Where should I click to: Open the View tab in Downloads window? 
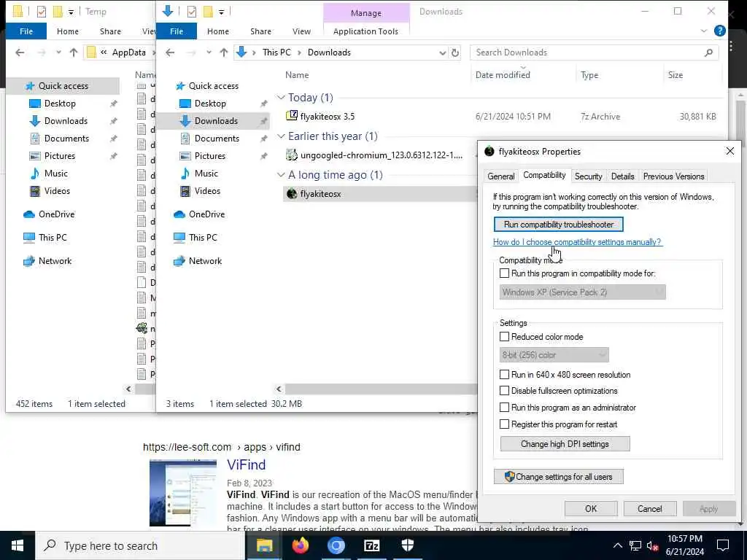(x=301, y=31)
